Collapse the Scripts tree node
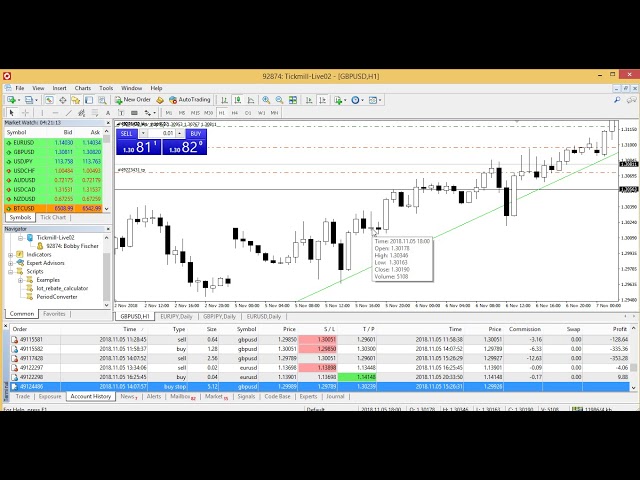The height and width of the screenshot is (480, 640). (x=11, y=272)
